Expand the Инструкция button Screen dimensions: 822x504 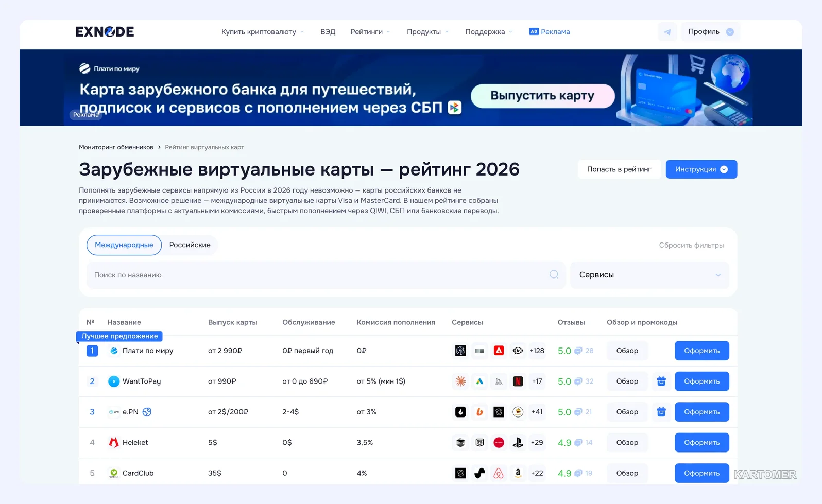[x=701, y=169]
